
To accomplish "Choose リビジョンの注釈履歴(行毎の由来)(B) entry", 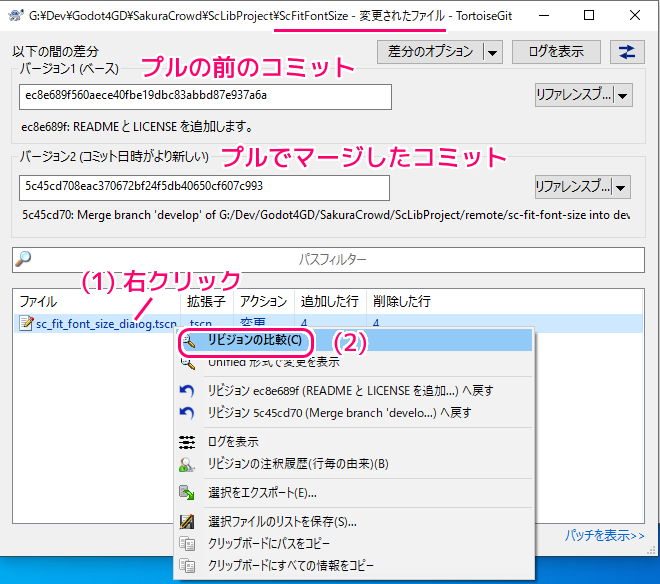I will click(354, 464).
